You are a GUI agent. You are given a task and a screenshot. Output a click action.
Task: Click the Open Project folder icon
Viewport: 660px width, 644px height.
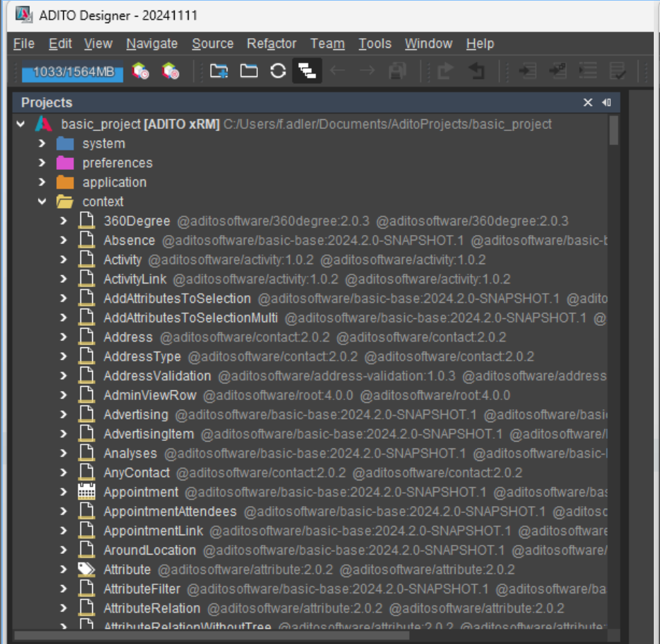[248, 71]
